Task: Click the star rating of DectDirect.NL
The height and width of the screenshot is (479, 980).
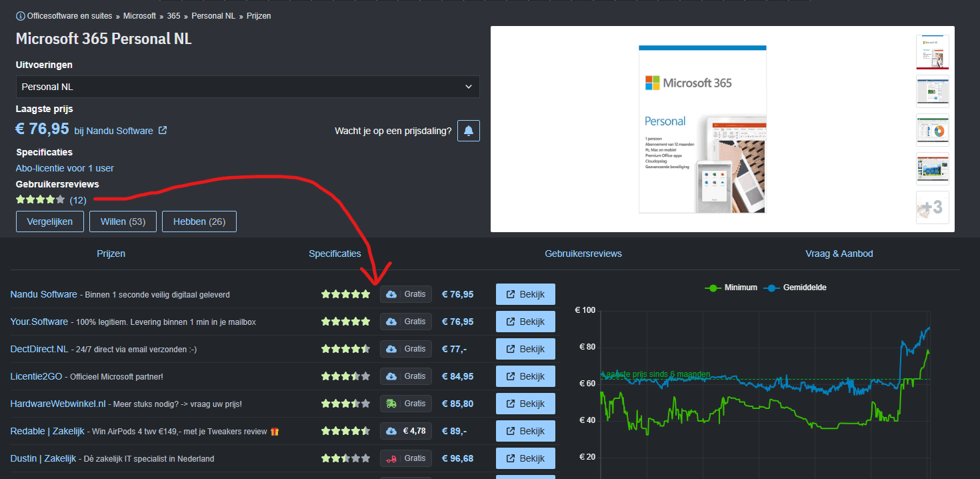Action: pos(345,349)
